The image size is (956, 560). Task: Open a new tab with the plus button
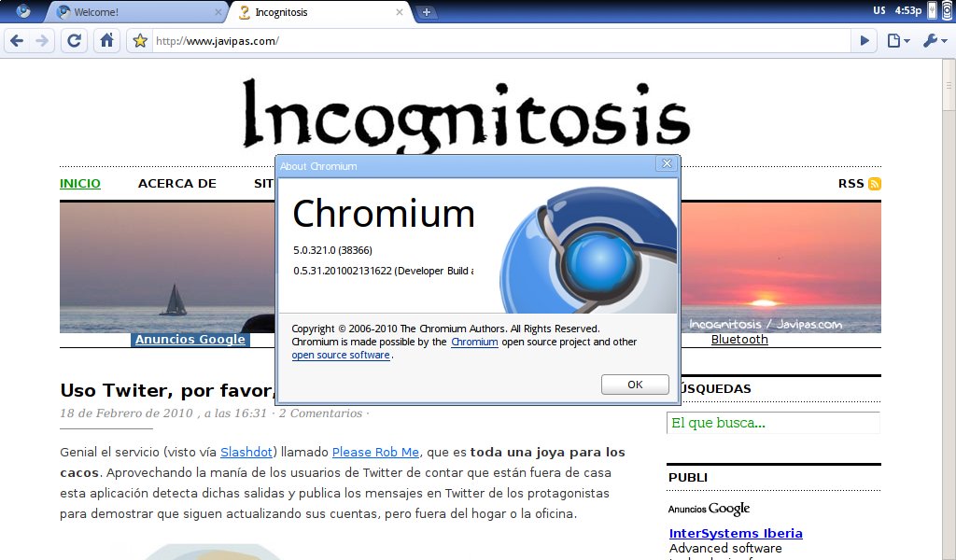(426, 11)
